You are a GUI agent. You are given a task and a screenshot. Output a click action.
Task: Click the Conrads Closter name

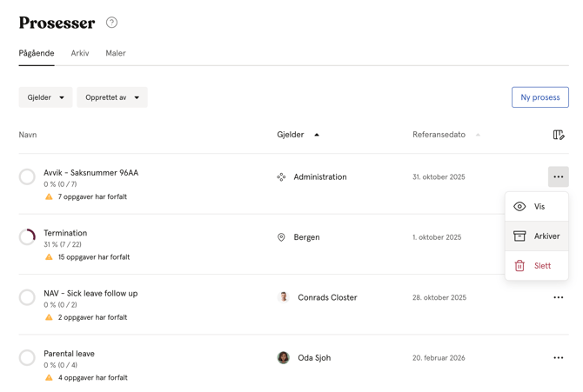pyautogui.click(x=327, y=297)
